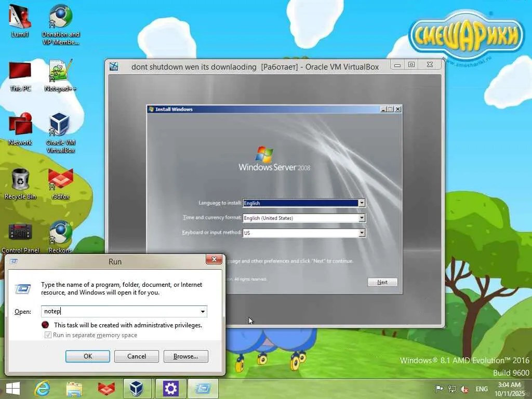
Task: Close the Install Windows dialog
Action: (397, 109)
